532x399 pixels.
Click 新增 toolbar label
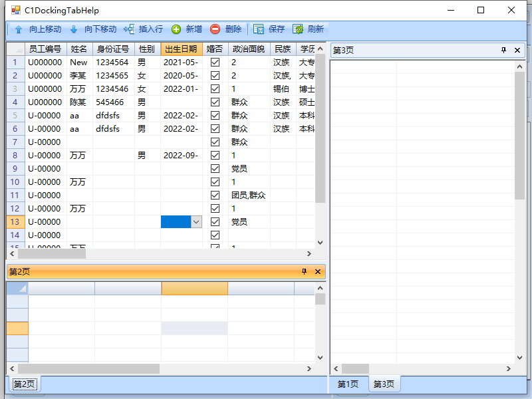pos(194,29)
